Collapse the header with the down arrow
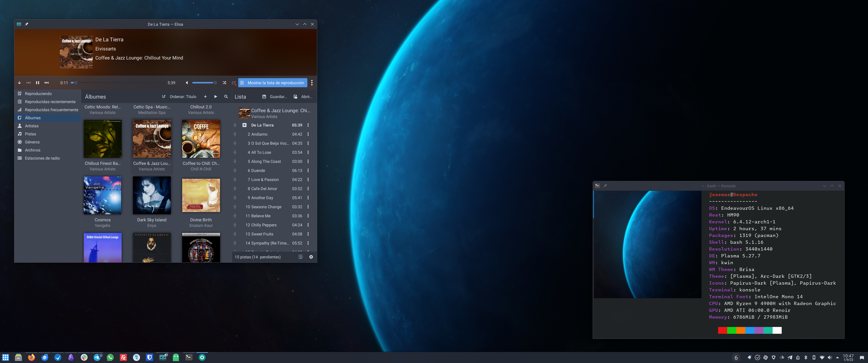This screenshot has height=363, width=868. (19, 82)
